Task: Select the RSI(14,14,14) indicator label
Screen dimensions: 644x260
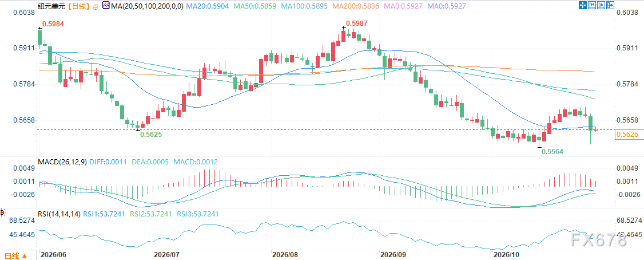Action: coord(59,214)
